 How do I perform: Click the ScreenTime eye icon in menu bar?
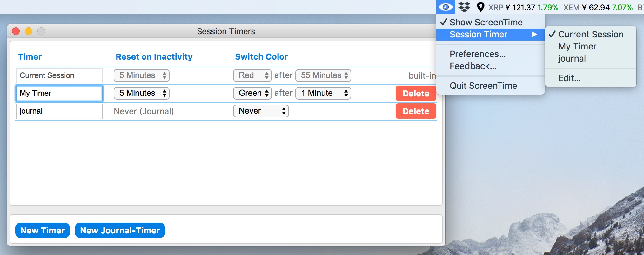pyautogui.click(x=446, y=7)
